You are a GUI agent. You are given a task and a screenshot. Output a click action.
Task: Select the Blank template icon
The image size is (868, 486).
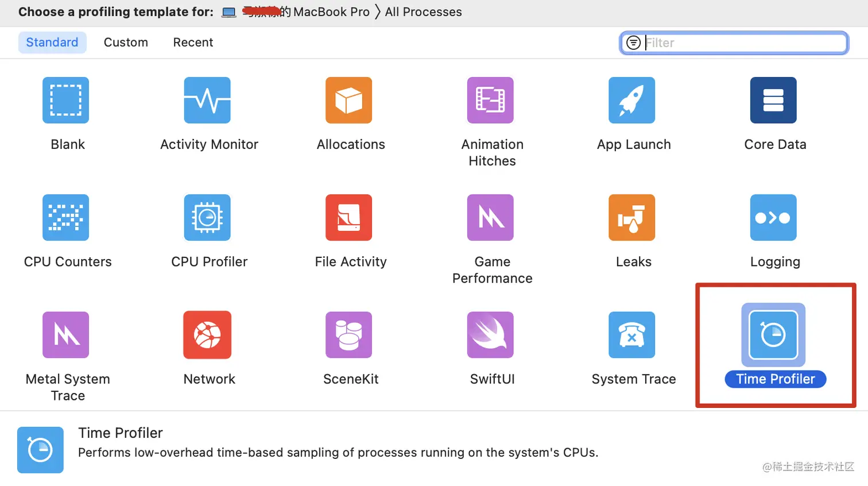[65, 100]
